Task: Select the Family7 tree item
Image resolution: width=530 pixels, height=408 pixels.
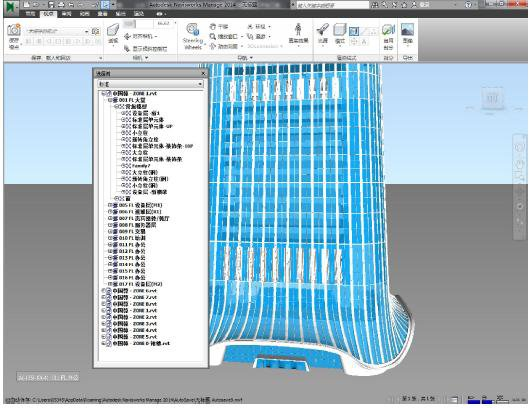Action: coord(141,166)
